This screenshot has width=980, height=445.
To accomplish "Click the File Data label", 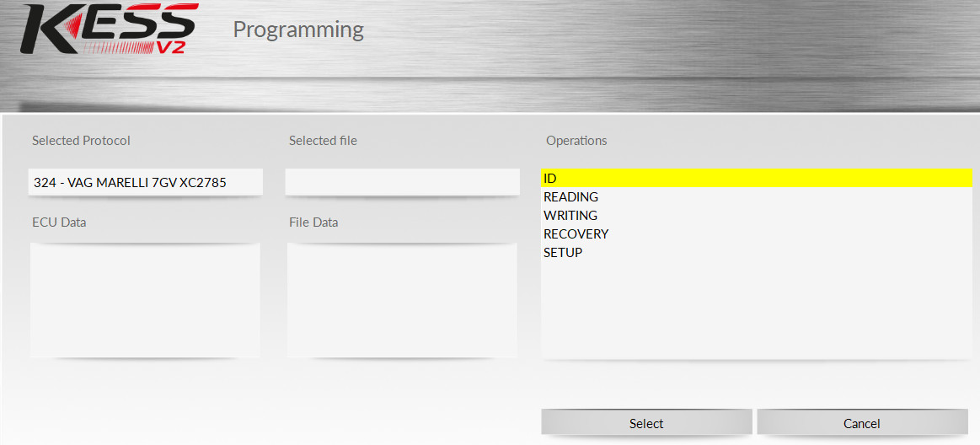I will pos(313,222).
